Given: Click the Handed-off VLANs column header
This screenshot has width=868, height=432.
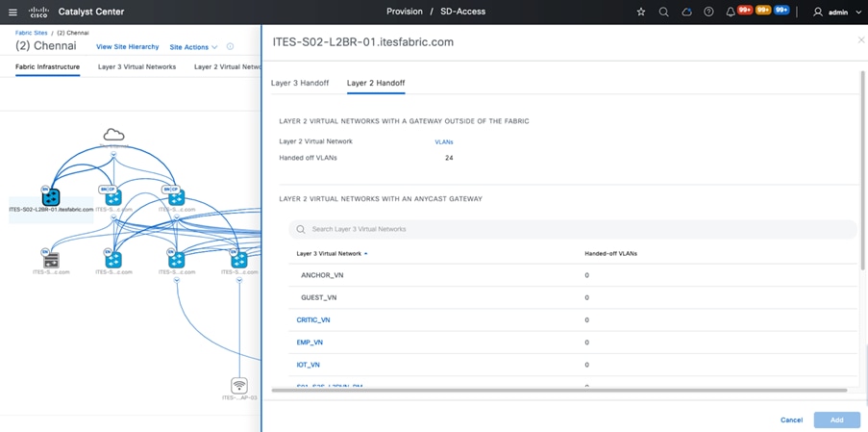Looking at the screenshot, I should (x=610, y=254).
